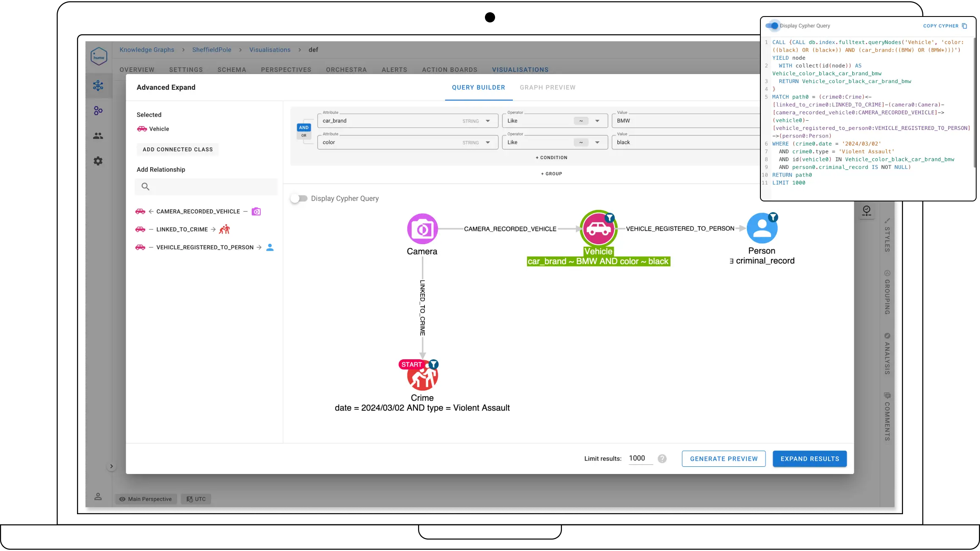Open the Analysis side panel
This screenshot has width=980, height=551.
(887, 354)
